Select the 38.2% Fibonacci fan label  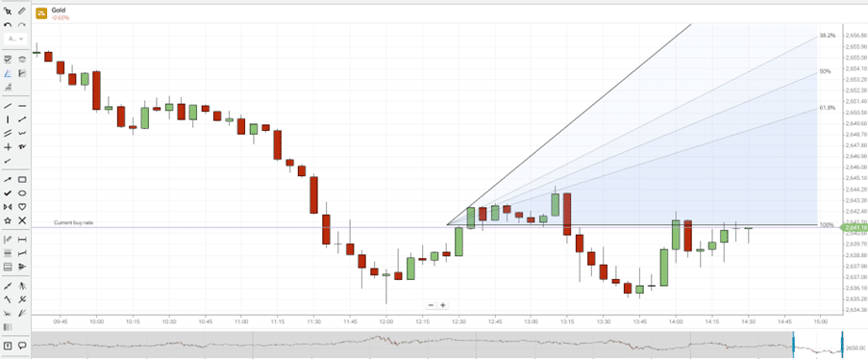point(827,36)
